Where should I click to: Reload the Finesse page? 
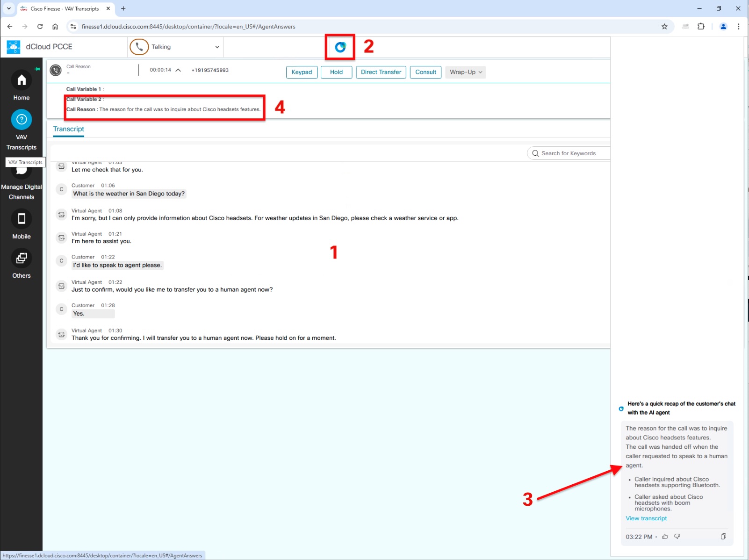click(x=40, y=27)
